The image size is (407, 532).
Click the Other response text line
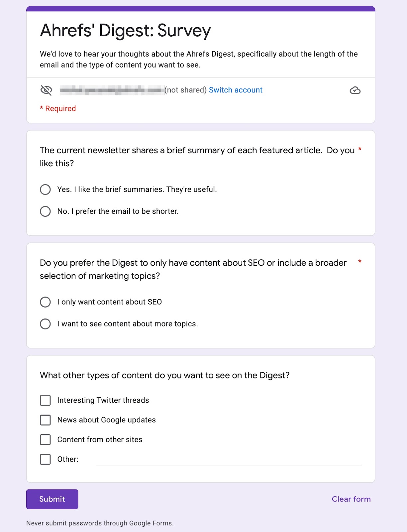click(229, 462)
